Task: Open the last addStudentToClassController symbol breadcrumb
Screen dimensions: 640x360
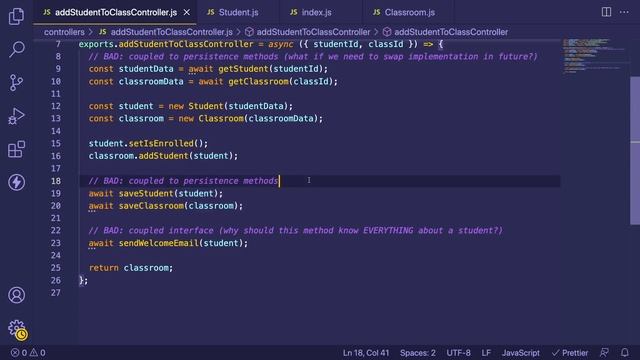Action: tap(445, 32)
